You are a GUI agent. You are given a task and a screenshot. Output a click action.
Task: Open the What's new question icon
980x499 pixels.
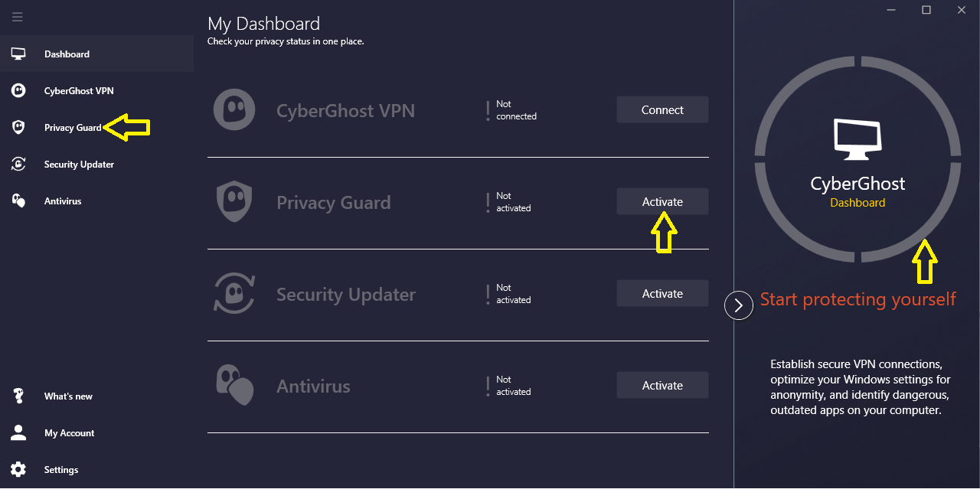point(18,396)
